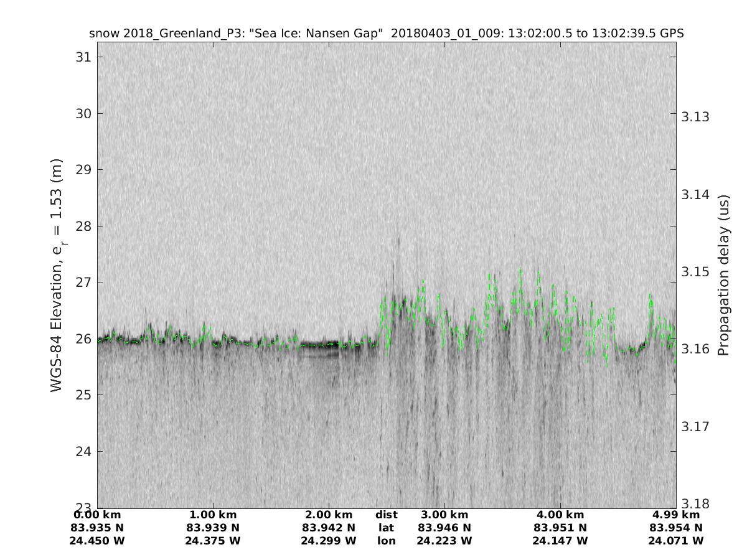
Task: Click the 'dist' legend text below axis
Action: 386,515
